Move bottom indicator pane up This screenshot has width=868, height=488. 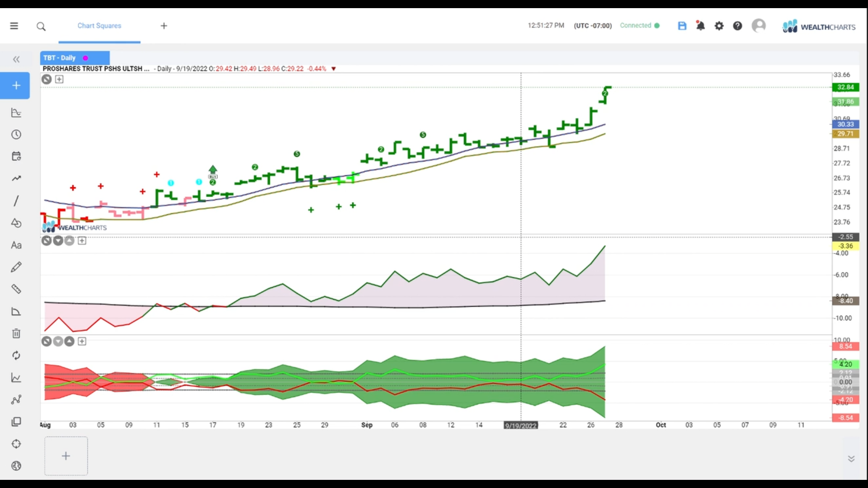69,341
